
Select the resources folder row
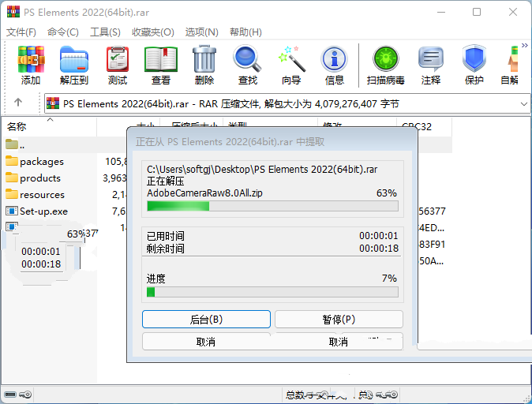[x=65, y=195]
